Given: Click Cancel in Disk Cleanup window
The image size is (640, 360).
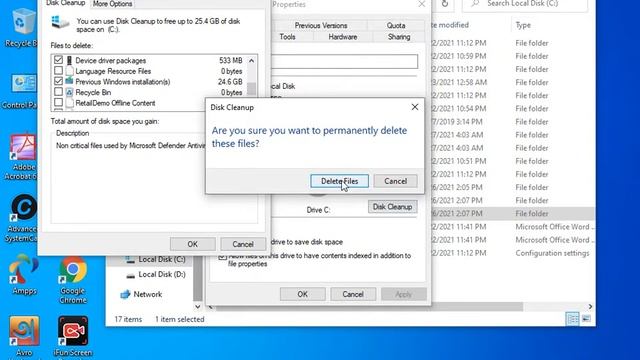Looking at the screenshot, I should 243,244.
